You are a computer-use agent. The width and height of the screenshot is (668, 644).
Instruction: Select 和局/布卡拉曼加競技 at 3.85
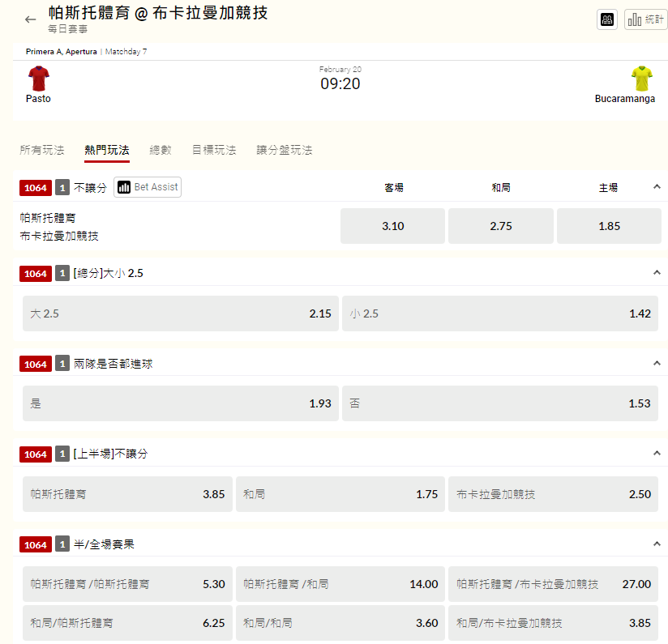(x=553, y=623)
